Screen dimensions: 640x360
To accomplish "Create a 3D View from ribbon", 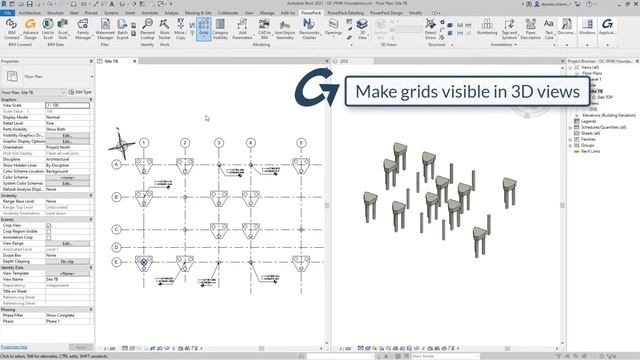I will [x=362, y=29].
